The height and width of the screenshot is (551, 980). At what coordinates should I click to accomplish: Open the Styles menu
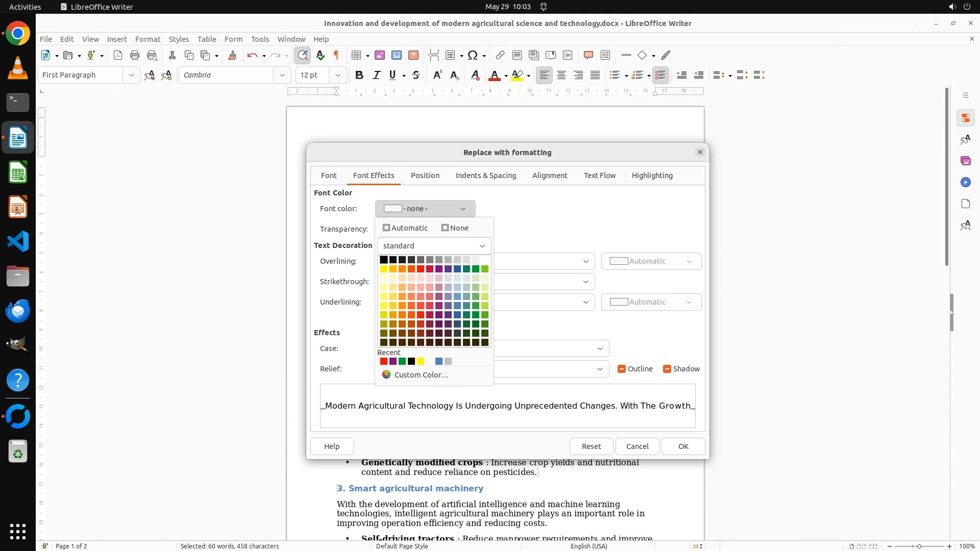(x=179, y=39)
